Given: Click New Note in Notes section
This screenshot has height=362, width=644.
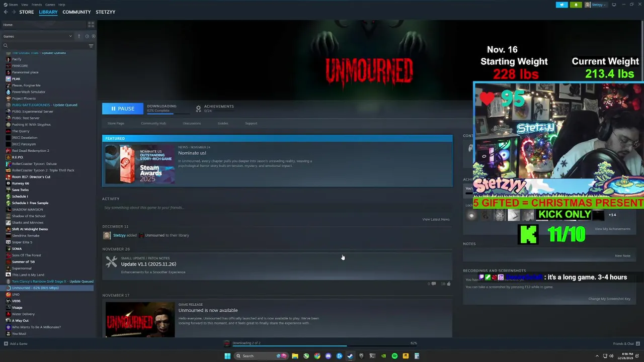Looking at the screenshot, I should point(622,255).
